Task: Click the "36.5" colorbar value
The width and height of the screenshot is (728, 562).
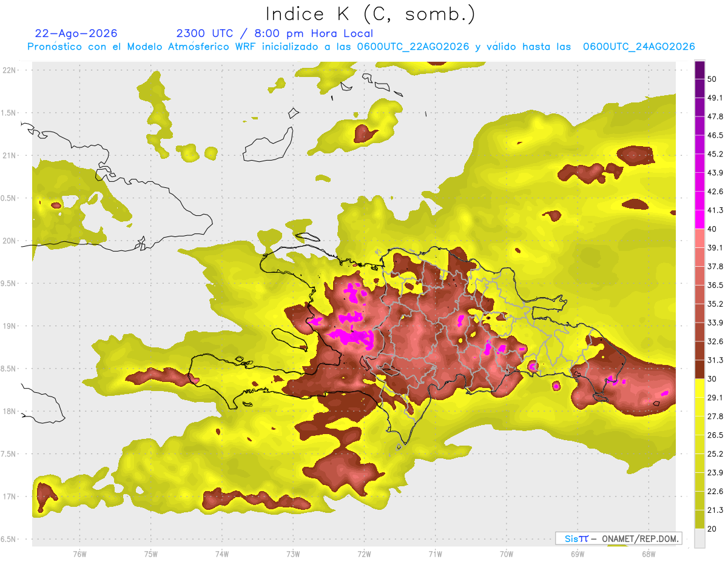Action: [x=715, y=285]
